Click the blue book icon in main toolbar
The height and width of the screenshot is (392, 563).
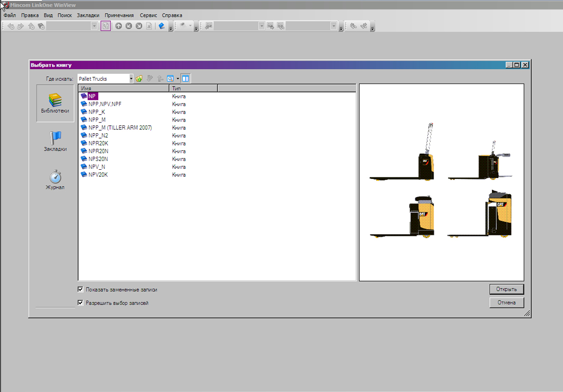[162, 26]
